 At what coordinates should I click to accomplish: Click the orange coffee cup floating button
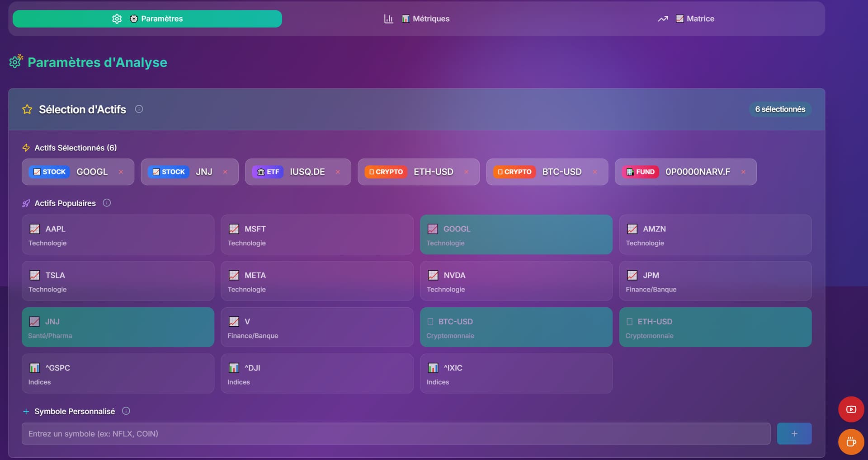coord(851,441)
